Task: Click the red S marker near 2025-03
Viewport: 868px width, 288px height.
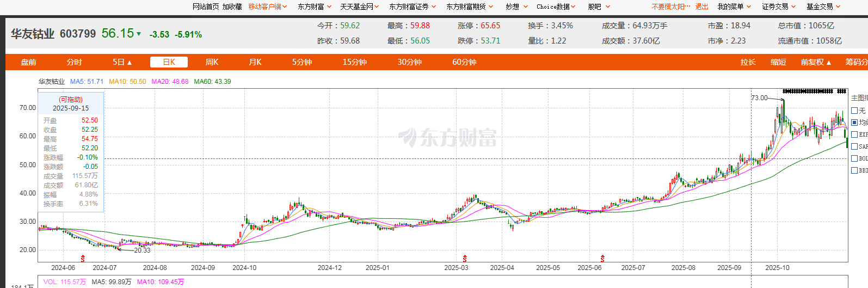Action: click(x=465, y=258)
